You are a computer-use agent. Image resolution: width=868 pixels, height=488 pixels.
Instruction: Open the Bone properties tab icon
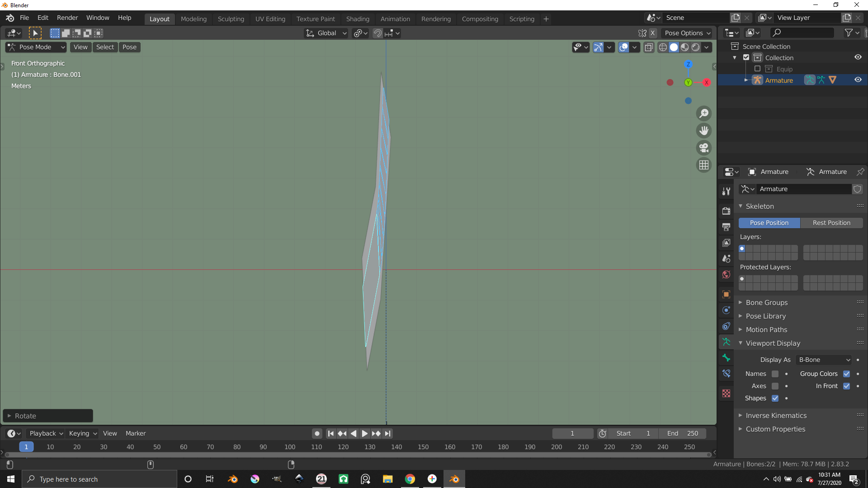point(726,358)
